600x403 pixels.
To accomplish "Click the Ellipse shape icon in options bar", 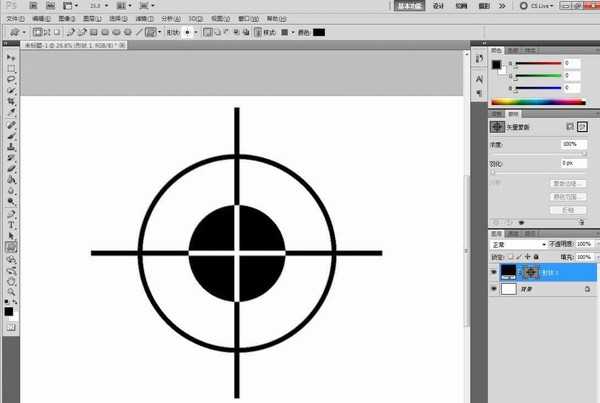I will (115, 32).
